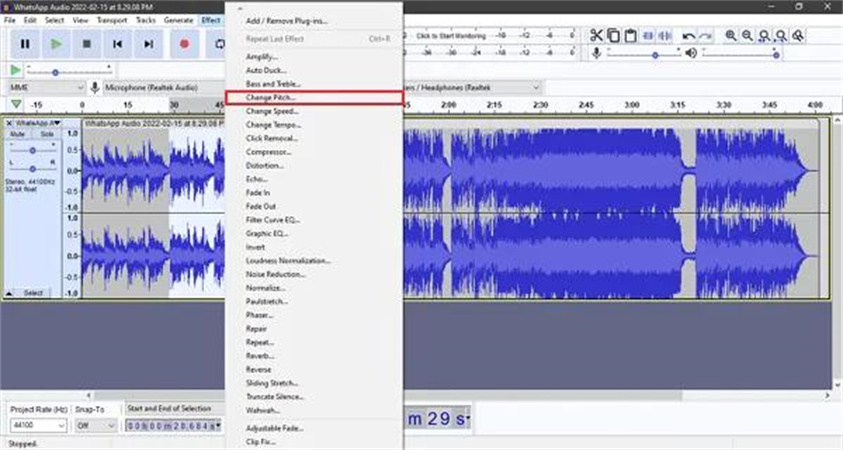
Task: Click the Skip to Start button
Action: (x=118, y=44)
